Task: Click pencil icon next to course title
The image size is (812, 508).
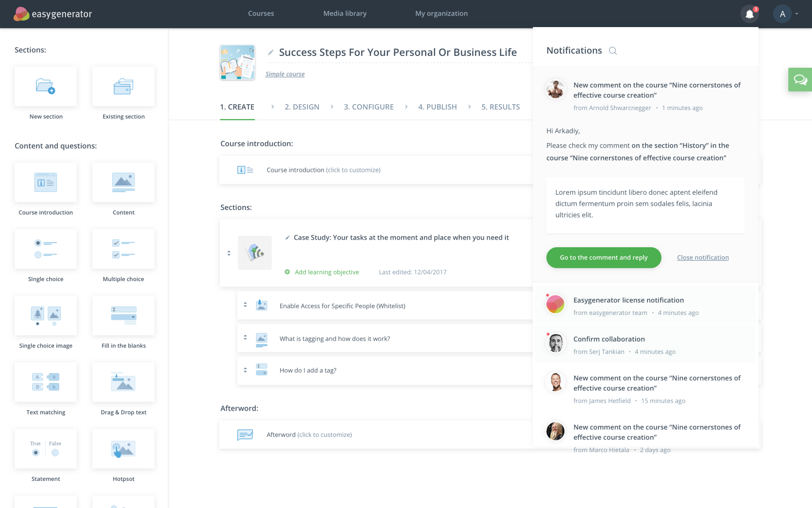Action: tap(271, 52)
